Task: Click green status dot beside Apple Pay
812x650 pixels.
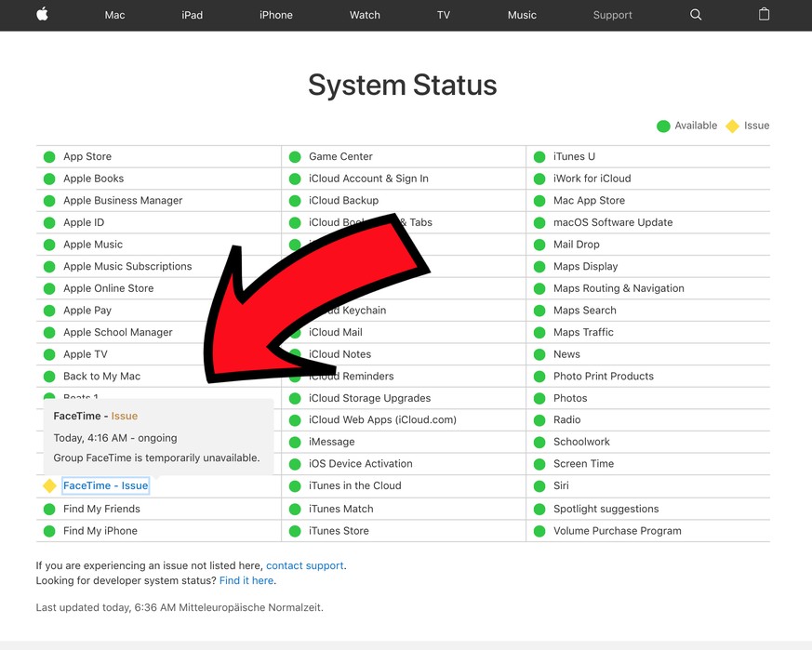Action: (49, 311)
